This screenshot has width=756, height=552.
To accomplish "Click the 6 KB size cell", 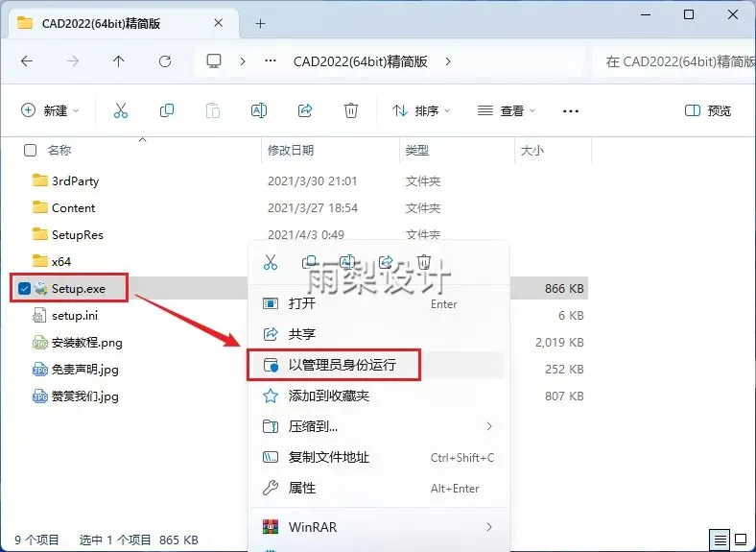I will coord(571,316).
